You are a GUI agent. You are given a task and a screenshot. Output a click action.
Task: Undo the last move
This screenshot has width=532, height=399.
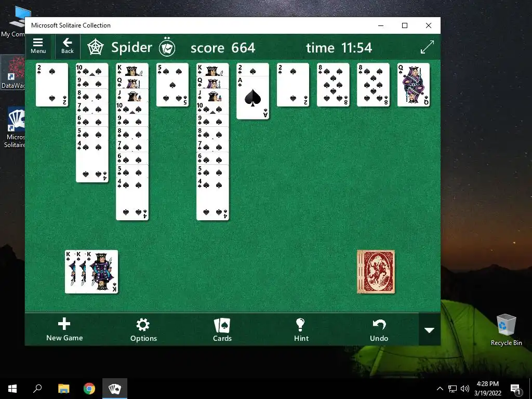pos(379,329)
